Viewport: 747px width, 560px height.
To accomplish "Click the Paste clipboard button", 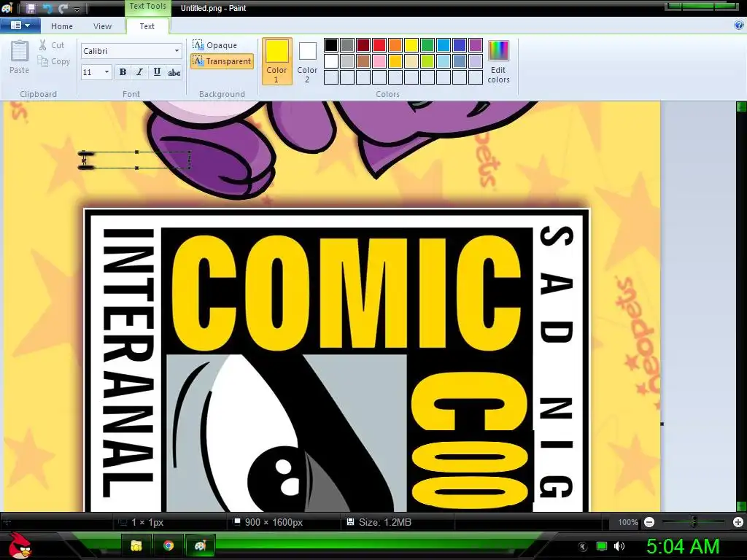I will click(20, 57).
